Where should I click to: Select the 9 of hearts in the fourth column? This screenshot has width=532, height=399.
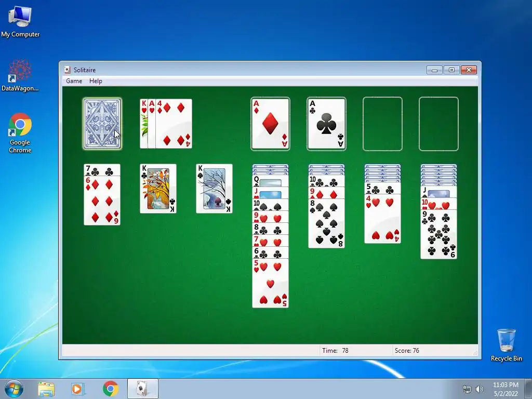click(270, 217)
